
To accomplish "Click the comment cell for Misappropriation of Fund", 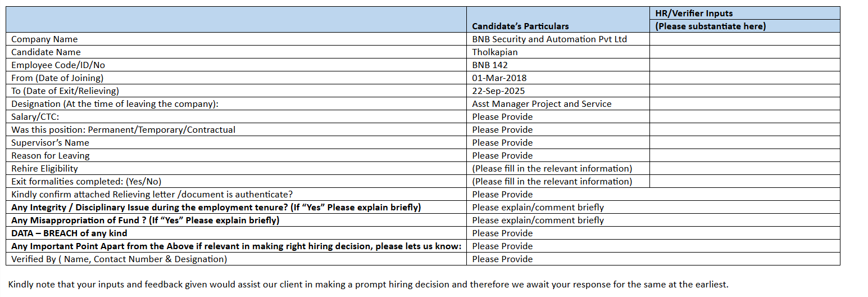I will pos(538,220).
